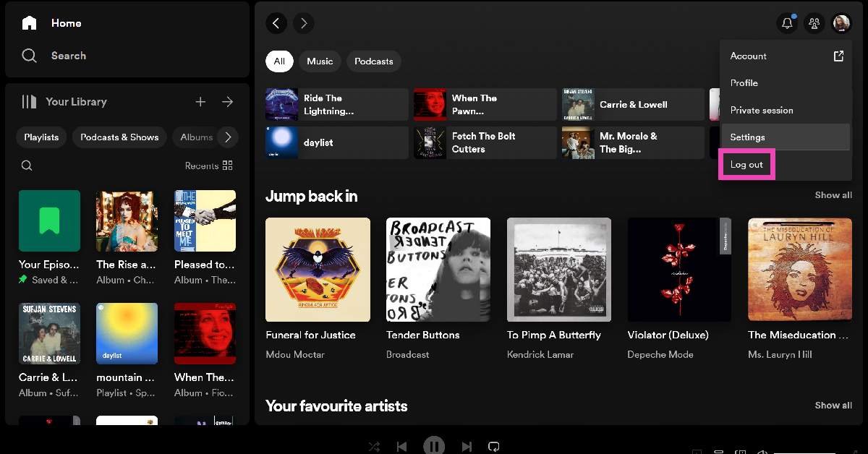Pause playback with the pause button
The width and height of the screenshot is (868, 454).
pos(434,445)
